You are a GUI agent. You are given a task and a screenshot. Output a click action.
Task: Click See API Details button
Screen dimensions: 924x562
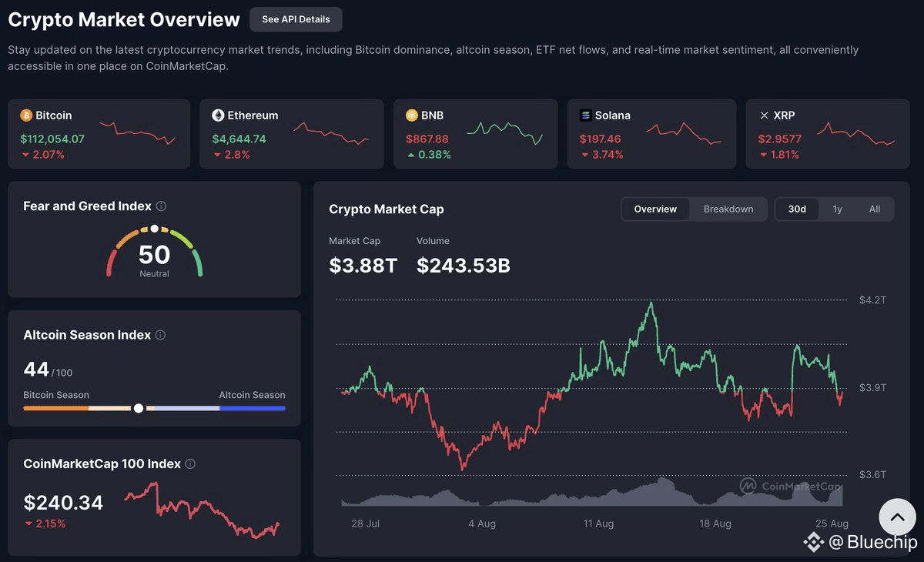click(x=296, y=19)
